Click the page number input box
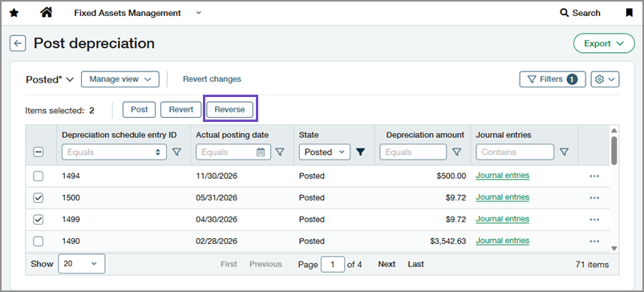 point(333,265)
